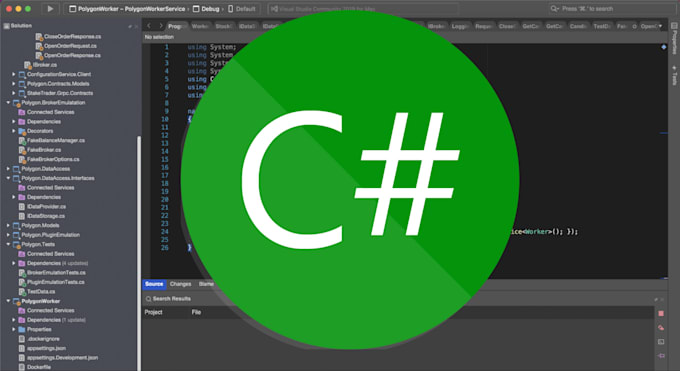Collapse the Polygon.DataAccess.Interfaces project
Viewport: 680px width, 371px height.
click(8, 178)
